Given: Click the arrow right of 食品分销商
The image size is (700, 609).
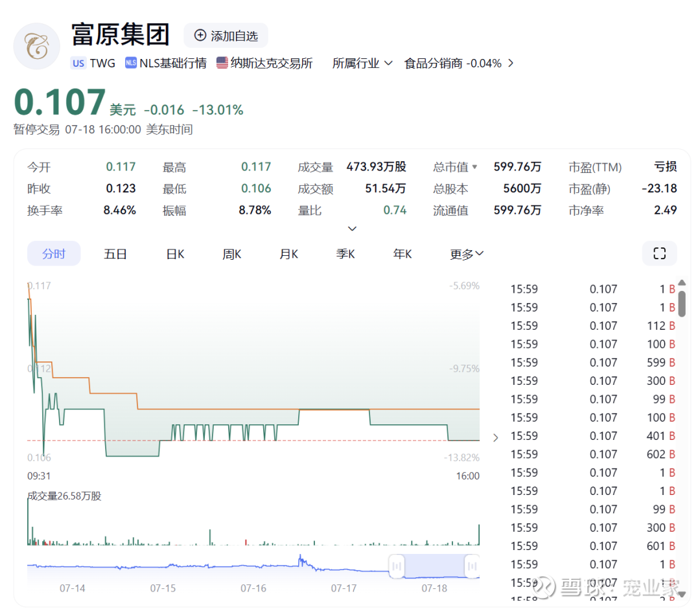Looking at the screenshot, I should tap(511, 63).
